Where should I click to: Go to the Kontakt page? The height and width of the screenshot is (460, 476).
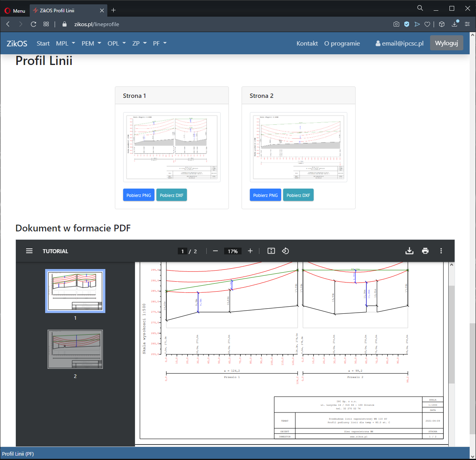(307, 43)
